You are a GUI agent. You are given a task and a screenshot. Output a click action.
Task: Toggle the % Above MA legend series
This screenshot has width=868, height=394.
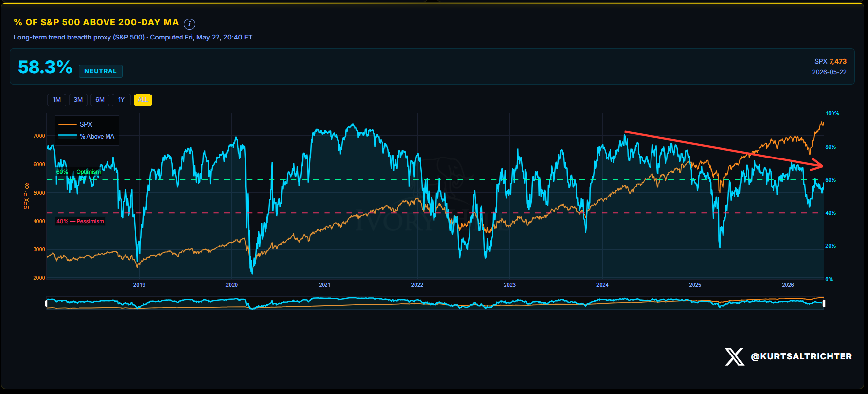coord(86,136)
